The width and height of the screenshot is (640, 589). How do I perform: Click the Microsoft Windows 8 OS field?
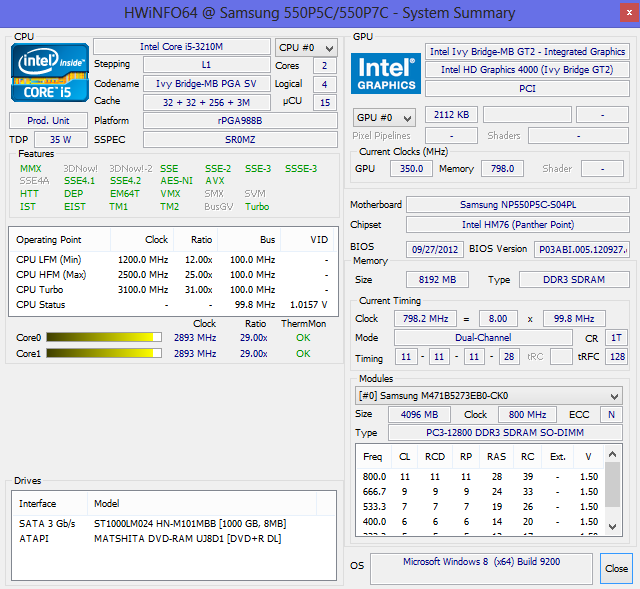tap(481, 569)
